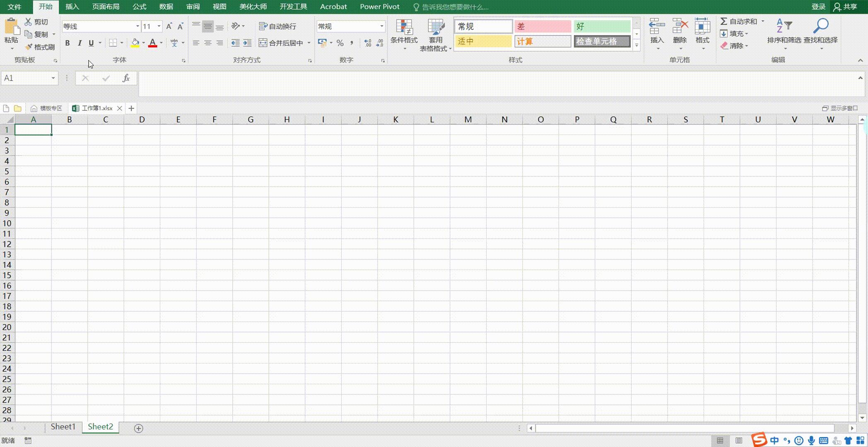Toggle Italic formatting

tap(79, 43)
